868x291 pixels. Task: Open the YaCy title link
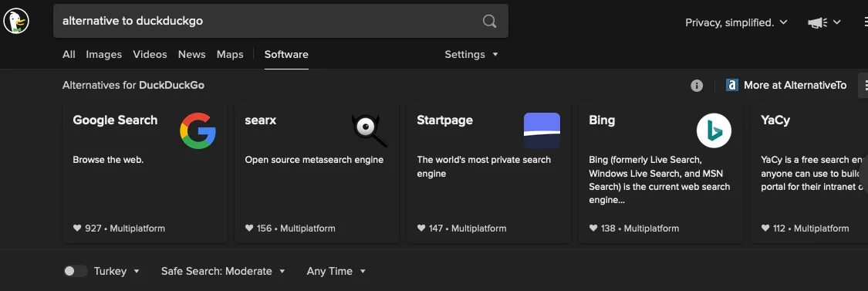click(x=775, y=120)
